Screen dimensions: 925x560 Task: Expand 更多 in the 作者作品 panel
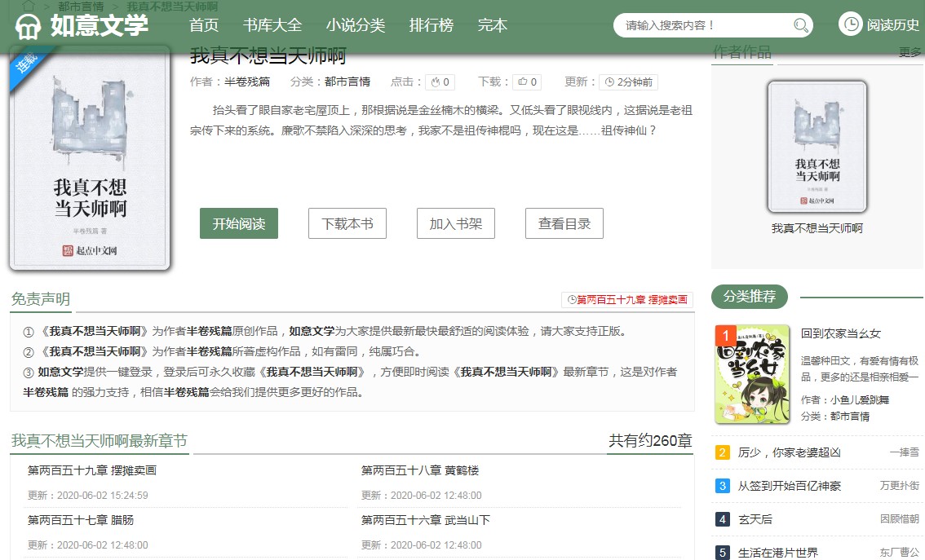(x=910, y=53)
